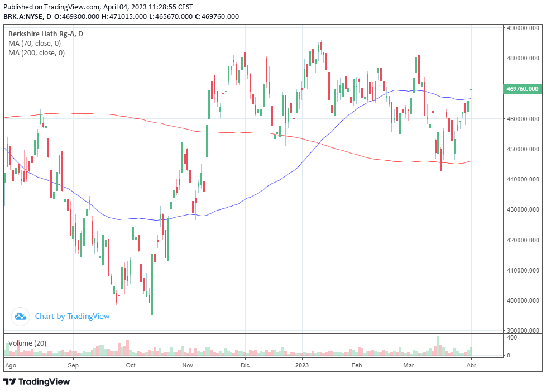Viewport: 546px width, 392px height.
Task: Click the 'MA (70, close, 0)' indicator label
Action: coord(35,43)
